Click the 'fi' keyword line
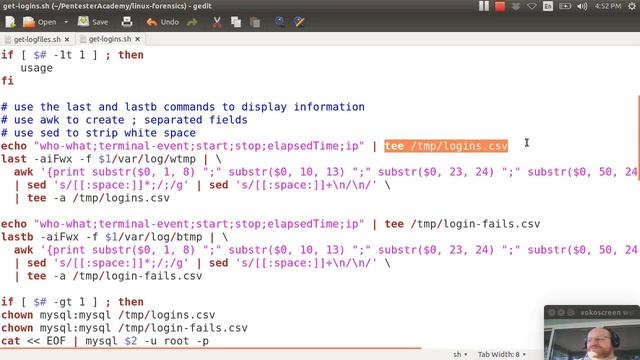The height and width of the screenshot is (360, 640). [x=7, y=81]
